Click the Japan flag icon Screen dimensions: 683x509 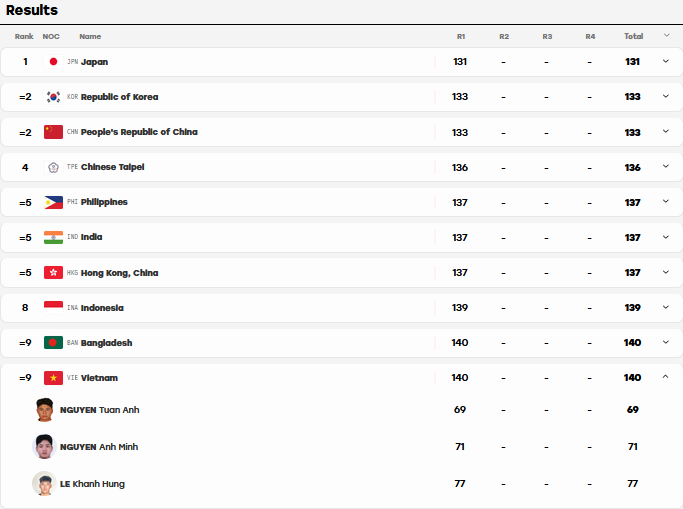click(53, 62)
